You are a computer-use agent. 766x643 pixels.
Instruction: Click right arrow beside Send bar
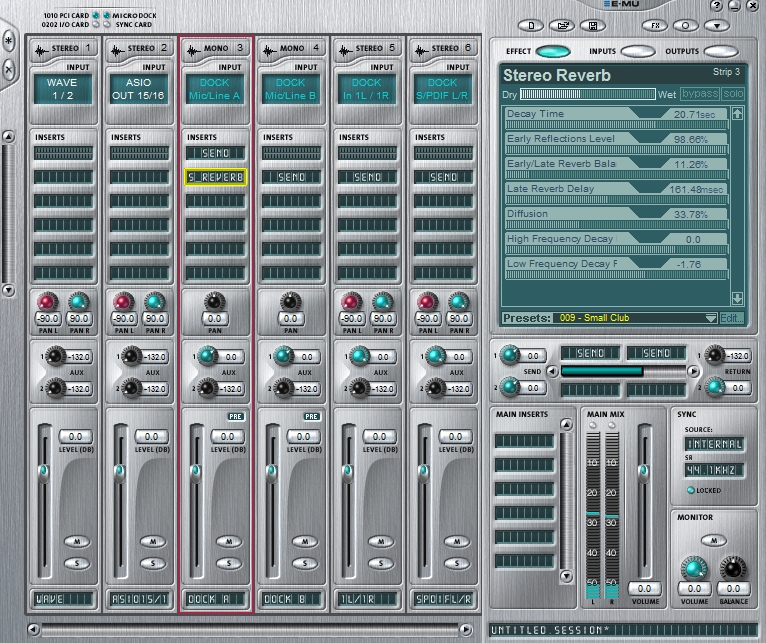tap(693, 372)
